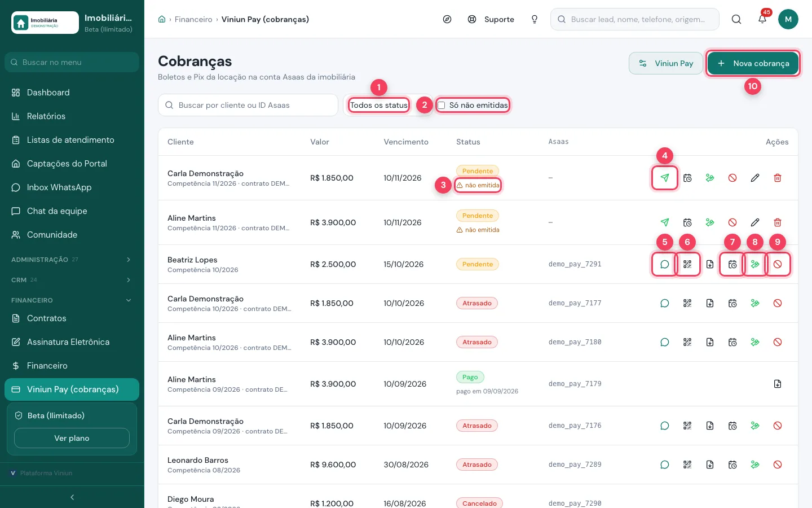Open Captações do Portal sidebar item

pos(72,164)
